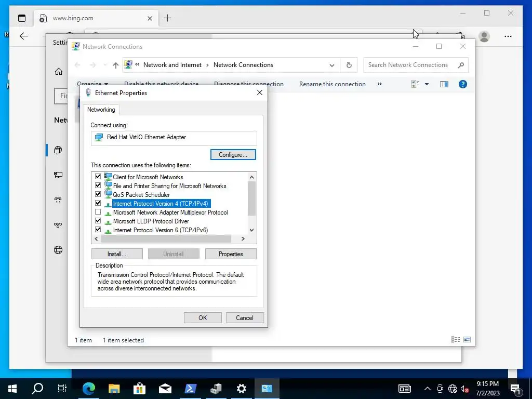
Task: Enable Microsoft Network Adapter Multiplexor Protocol checkbox
Action: 98,212
